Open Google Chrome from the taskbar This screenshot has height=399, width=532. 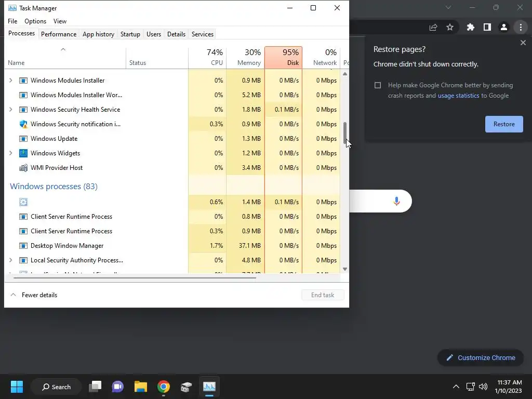click(163, 387)
